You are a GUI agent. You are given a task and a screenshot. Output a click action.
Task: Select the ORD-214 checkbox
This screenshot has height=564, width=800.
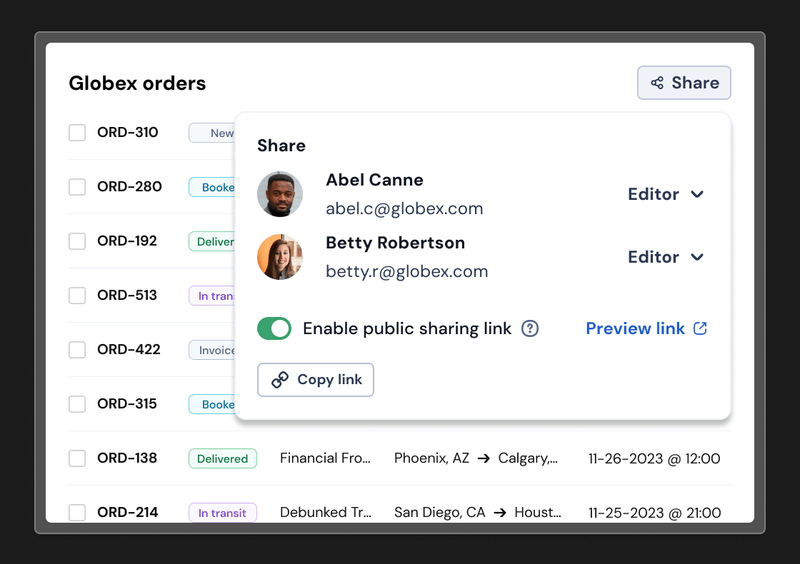tap(77, 512)
